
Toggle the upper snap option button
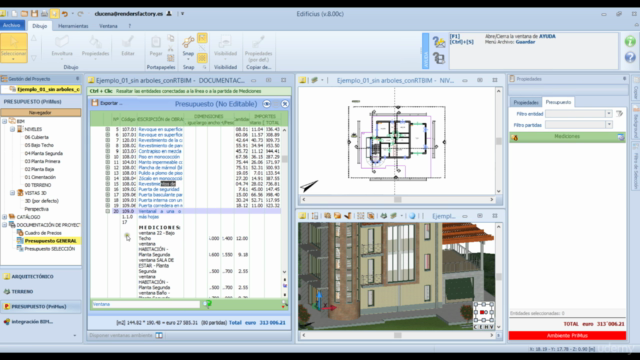(202, 38)
